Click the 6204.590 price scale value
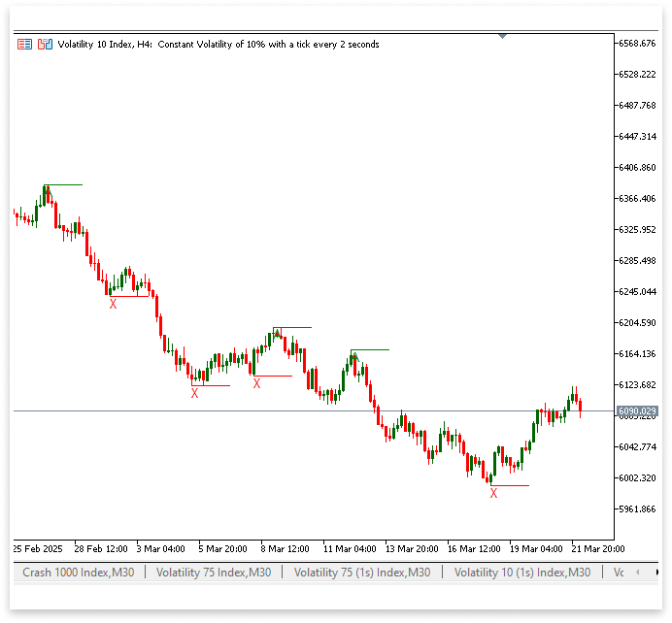 tap(637, 323)
